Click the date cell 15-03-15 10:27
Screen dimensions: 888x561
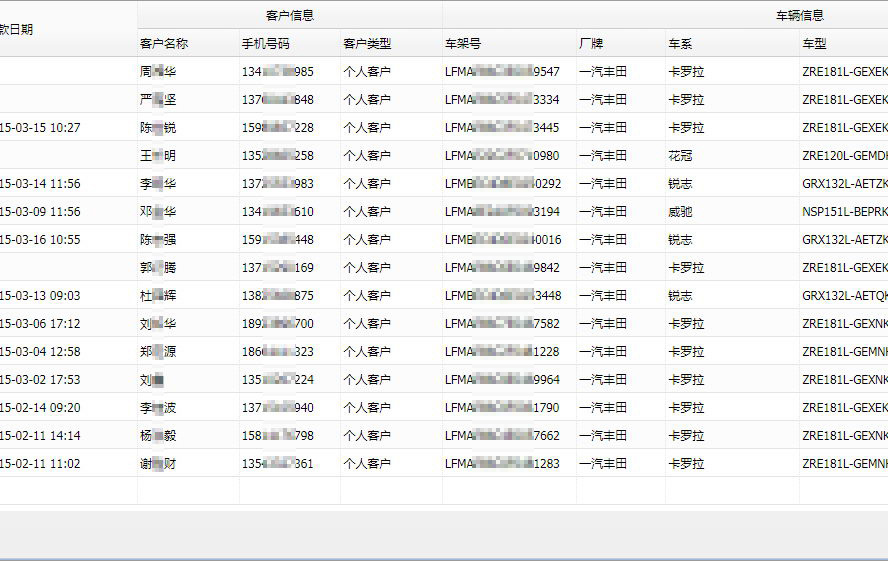click(x=40, y=128)
